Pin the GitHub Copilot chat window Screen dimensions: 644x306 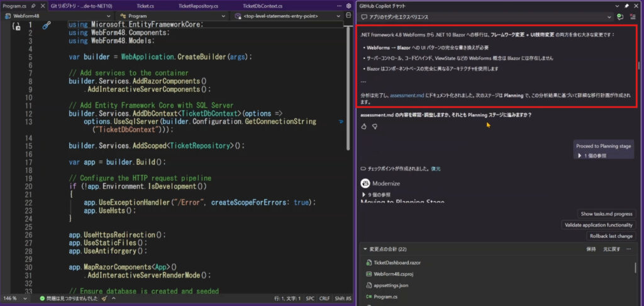(x=627, y=6)
